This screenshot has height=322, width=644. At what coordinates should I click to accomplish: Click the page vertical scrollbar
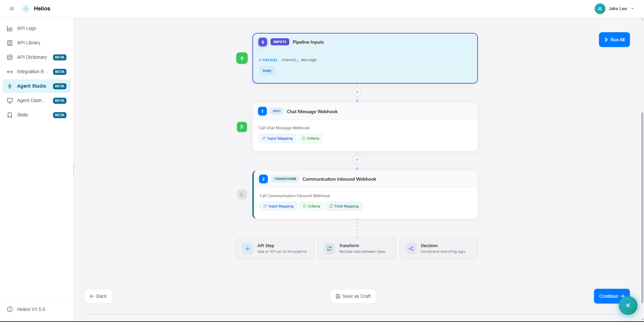[x=642, y=208]
